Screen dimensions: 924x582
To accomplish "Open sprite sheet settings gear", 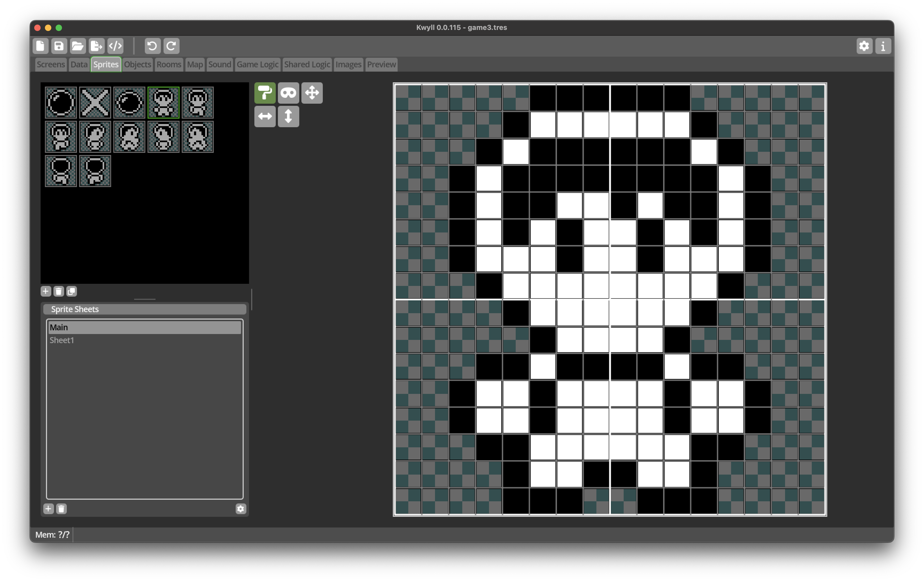I will coord(240,509).
